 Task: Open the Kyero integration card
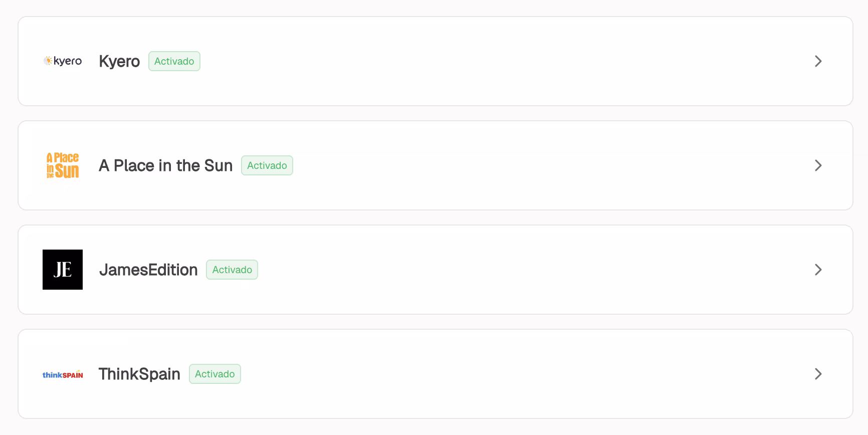point(436,61)
